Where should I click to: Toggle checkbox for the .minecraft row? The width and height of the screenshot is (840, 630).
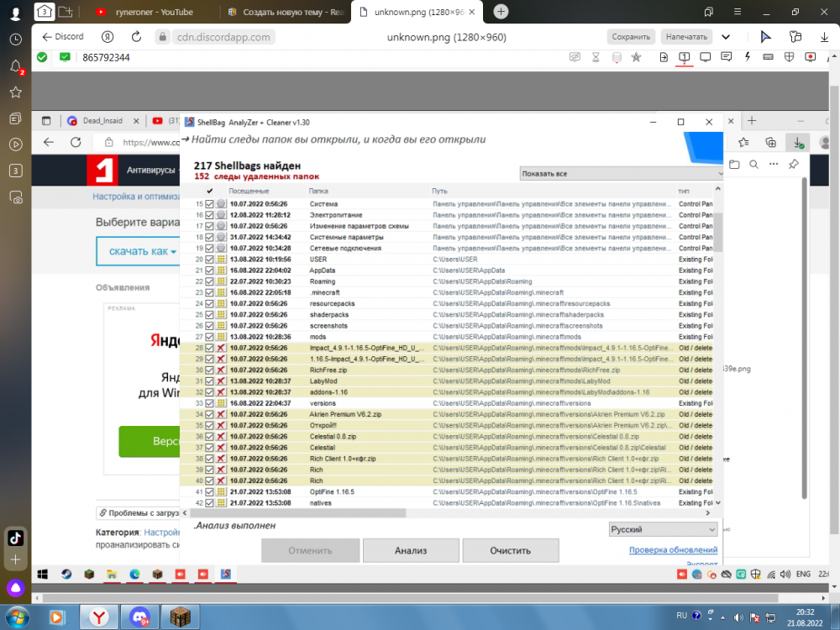(x=209, y=292)
